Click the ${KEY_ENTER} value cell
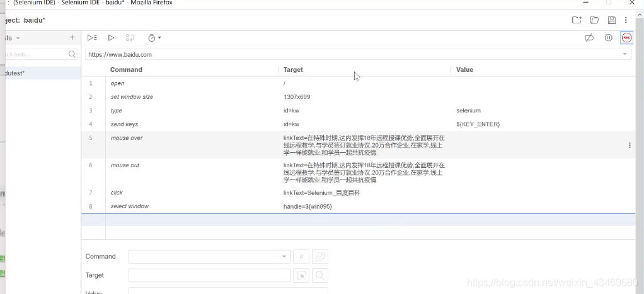The height and width of the screenshot is (294, 644). coord(478,124)
